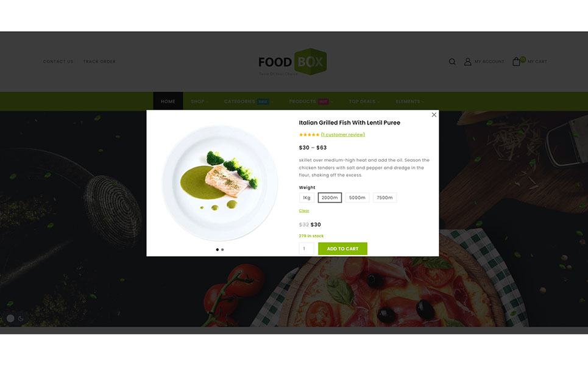Show second product image via slider dot

tap(222, 249)
